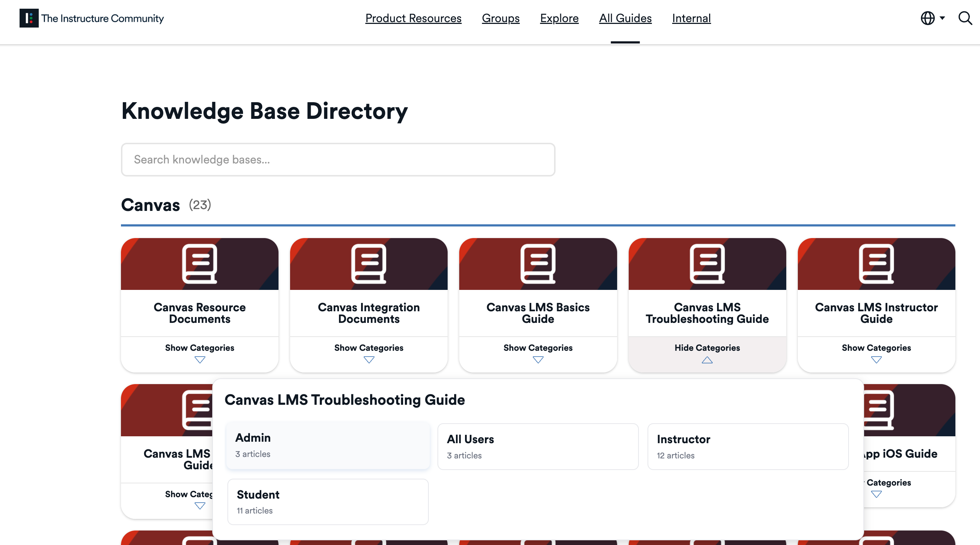Open the Instructor category with 12 articles
This screenshot has height=545, width=980.
747,446
